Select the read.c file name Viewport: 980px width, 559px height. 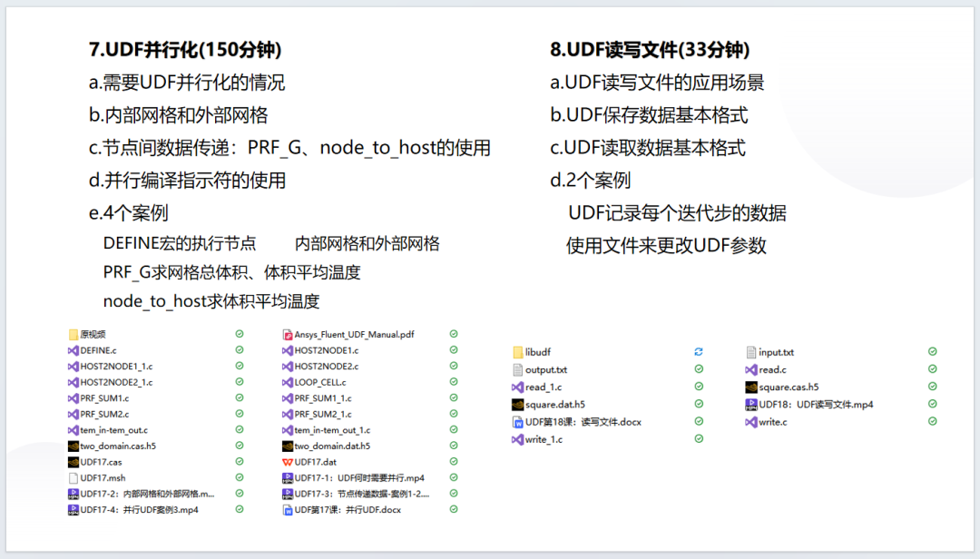pyautogui.click(x=772, y=369)
